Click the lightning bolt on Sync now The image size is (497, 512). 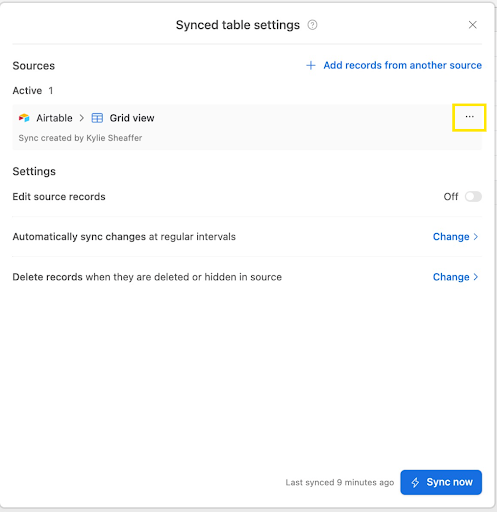[x=415, y=482]
